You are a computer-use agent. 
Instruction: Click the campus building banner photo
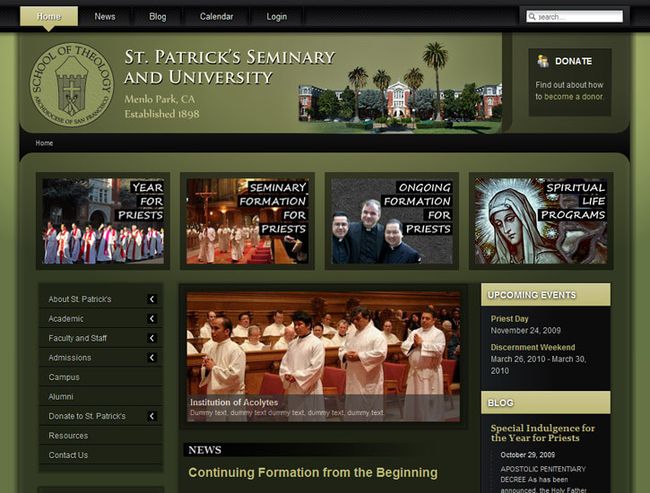[400, 88]
